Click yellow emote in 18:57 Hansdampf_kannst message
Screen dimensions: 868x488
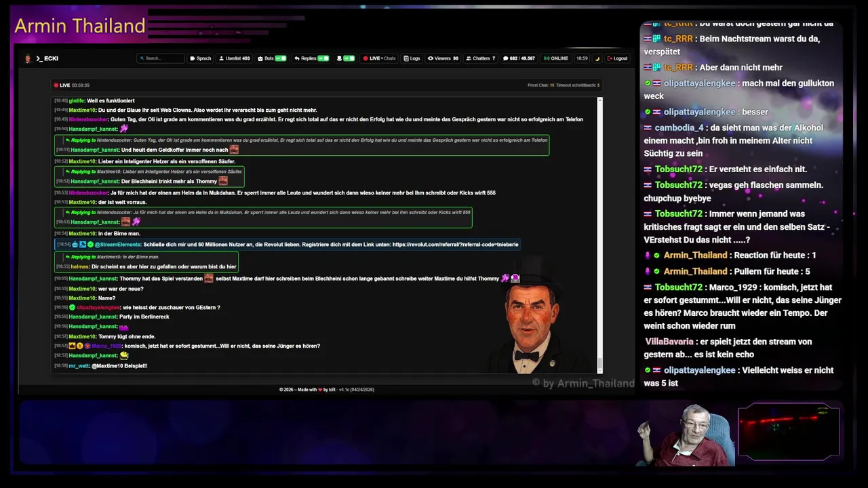pyautogui.click(x=124, y=355)
